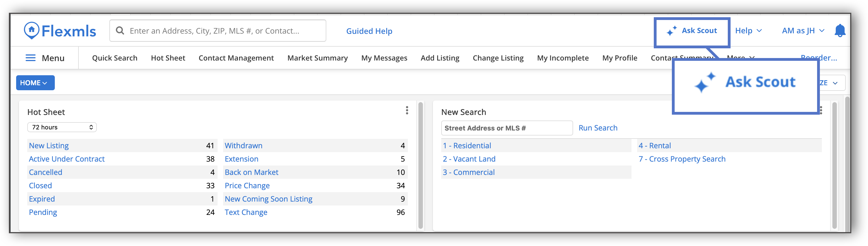868x246 pixels.
Task: Open New Coming Soon Listing link
Action: [268, 199]
